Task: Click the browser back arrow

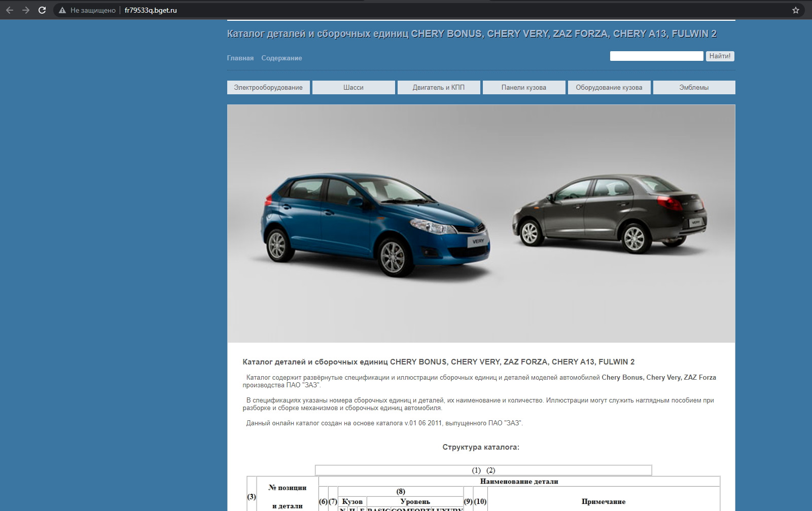Action: 10,10
